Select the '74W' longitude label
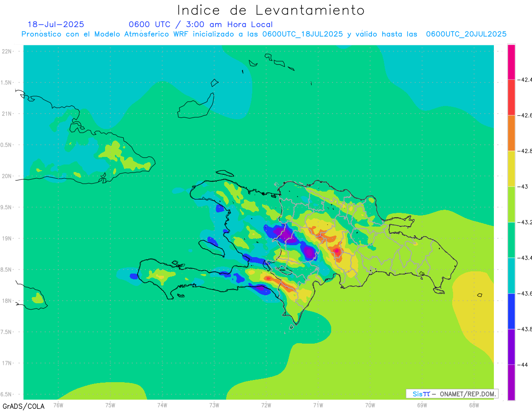 click(162, 405)
